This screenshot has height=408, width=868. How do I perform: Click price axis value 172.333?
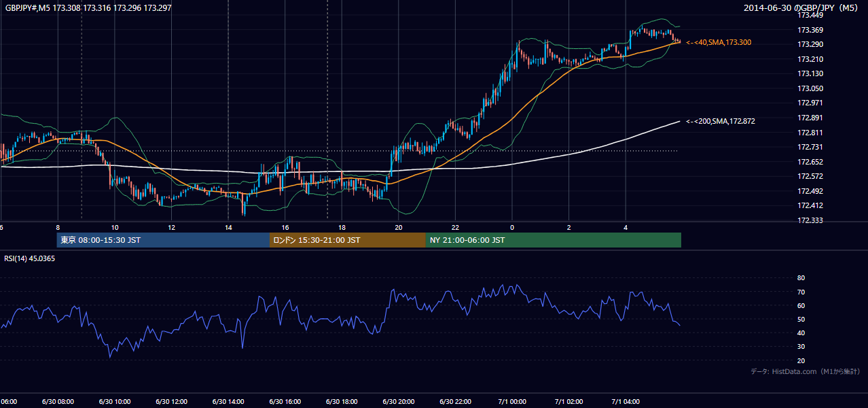[810, 220]
